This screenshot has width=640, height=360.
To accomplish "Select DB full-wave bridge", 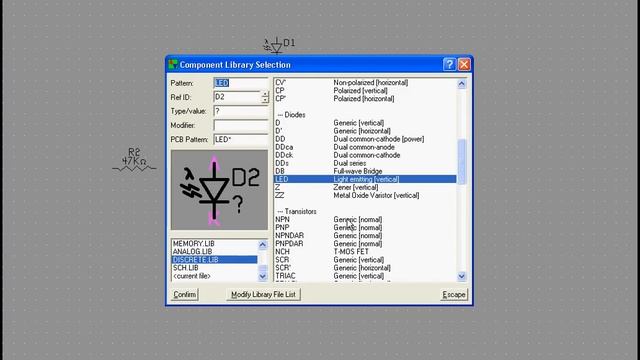I will pyautogui.click(x=365, y=171).
